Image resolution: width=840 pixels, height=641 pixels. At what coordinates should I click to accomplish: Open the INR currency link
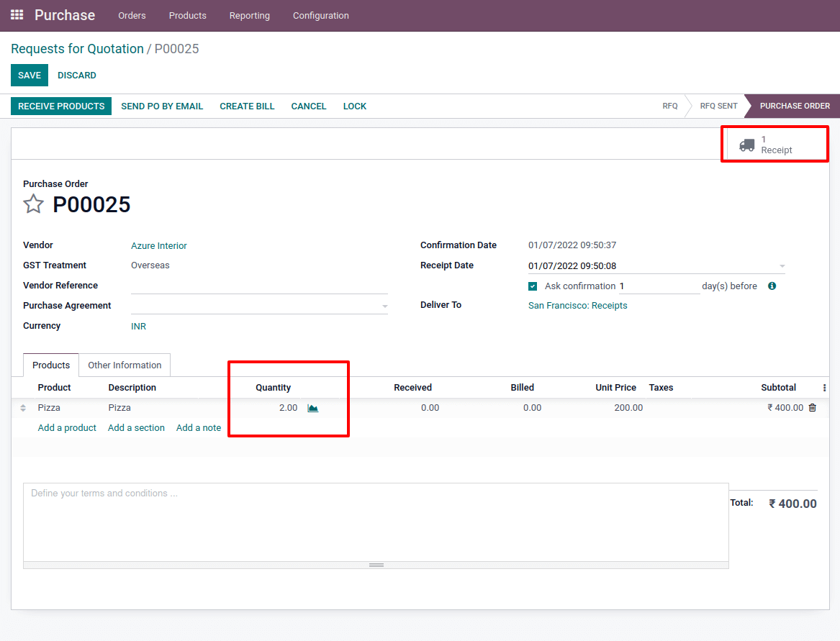pyautogui.click(x=138, y=326)
